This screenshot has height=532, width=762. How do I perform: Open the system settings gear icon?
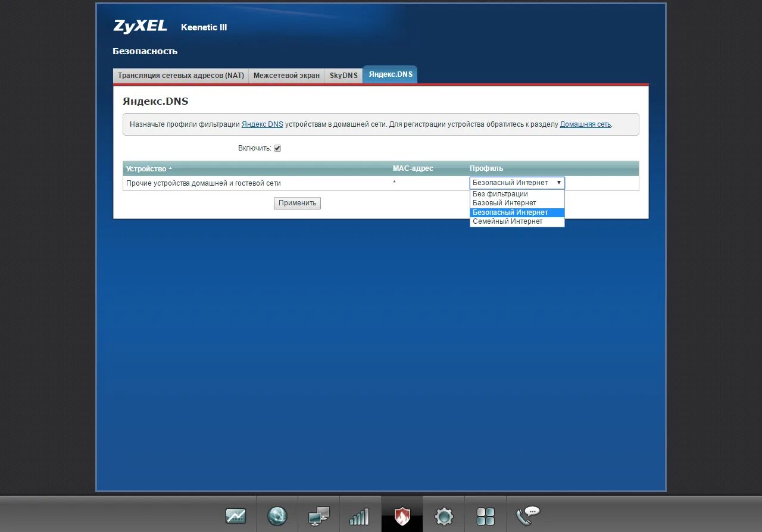coord(444,516)
